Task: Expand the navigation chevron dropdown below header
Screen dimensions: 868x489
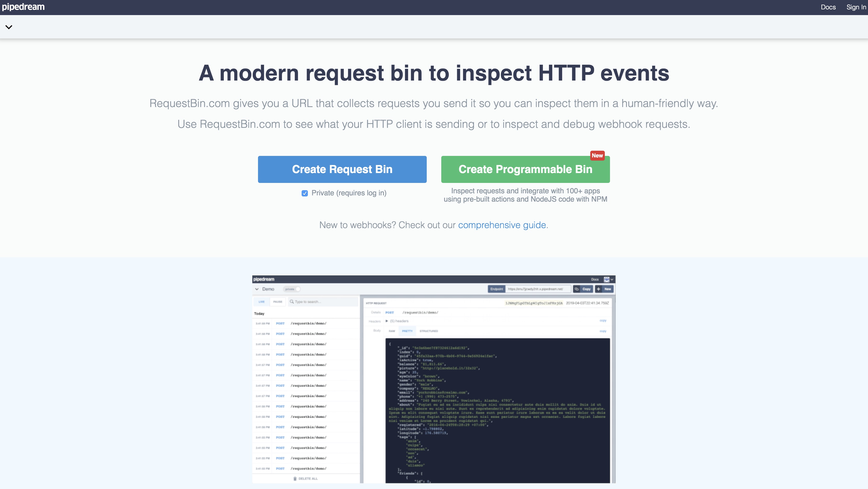Action: (x=9, y=26)
